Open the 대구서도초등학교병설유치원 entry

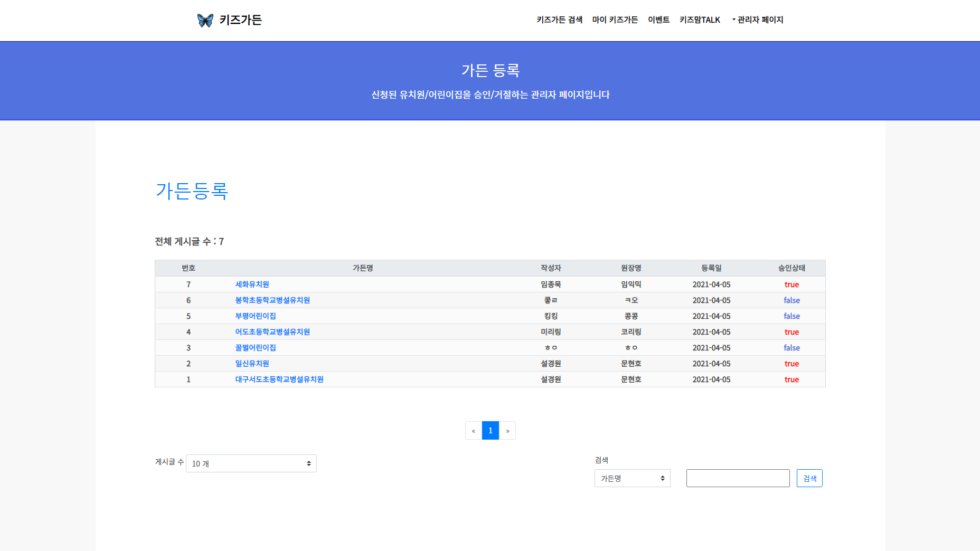pos(279,379)
